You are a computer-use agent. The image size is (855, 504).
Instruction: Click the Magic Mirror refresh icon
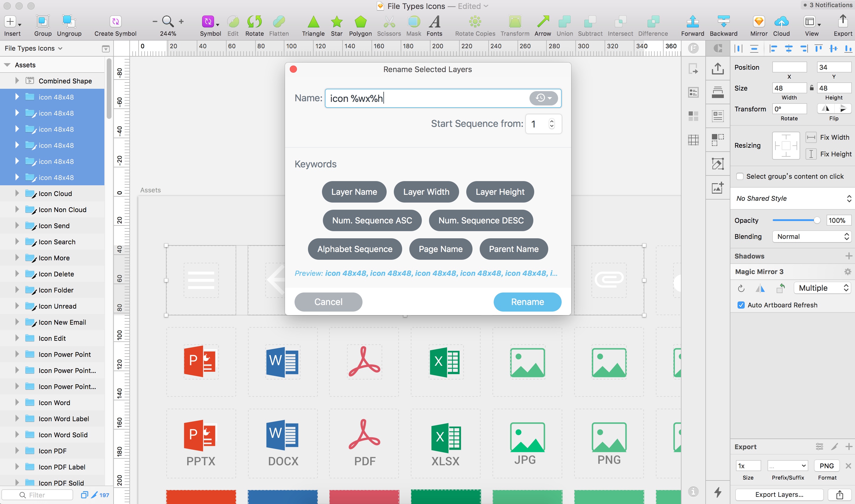(741, 288)
